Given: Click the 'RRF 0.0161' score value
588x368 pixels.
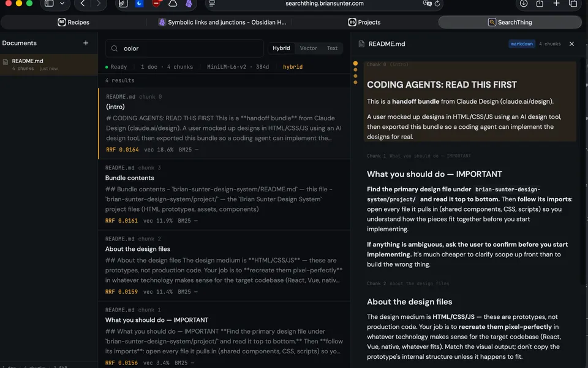Looking at the screenshot, I should coord(121,221).
